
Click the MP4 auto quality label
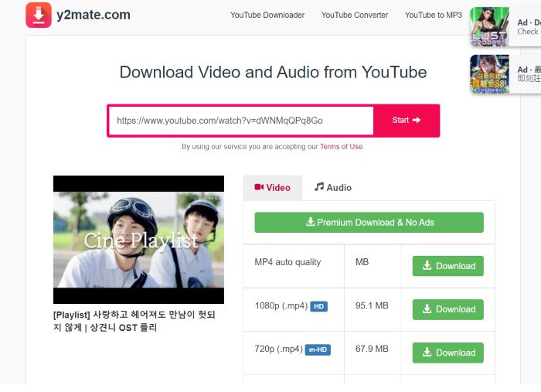click(288, 262)
